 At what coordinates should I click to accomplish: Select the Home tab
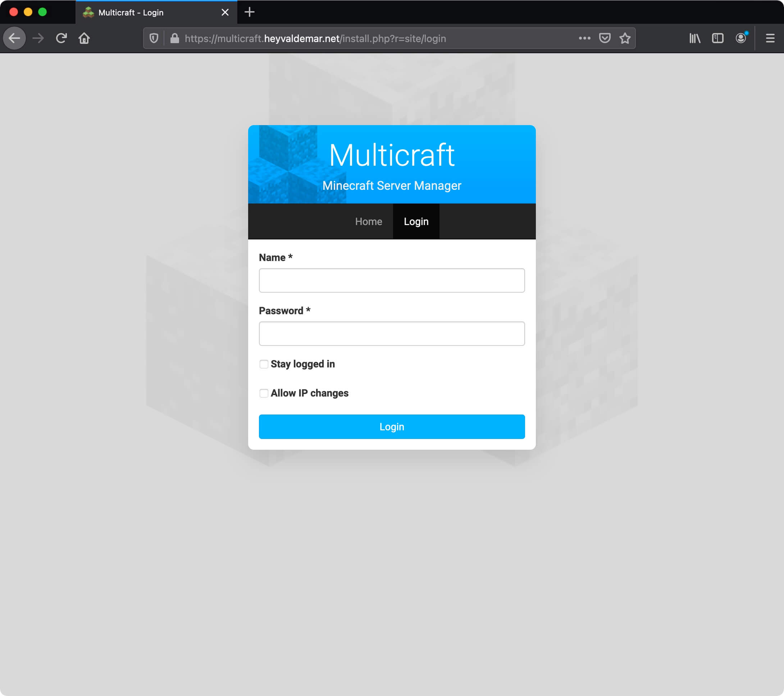(368, 221)
